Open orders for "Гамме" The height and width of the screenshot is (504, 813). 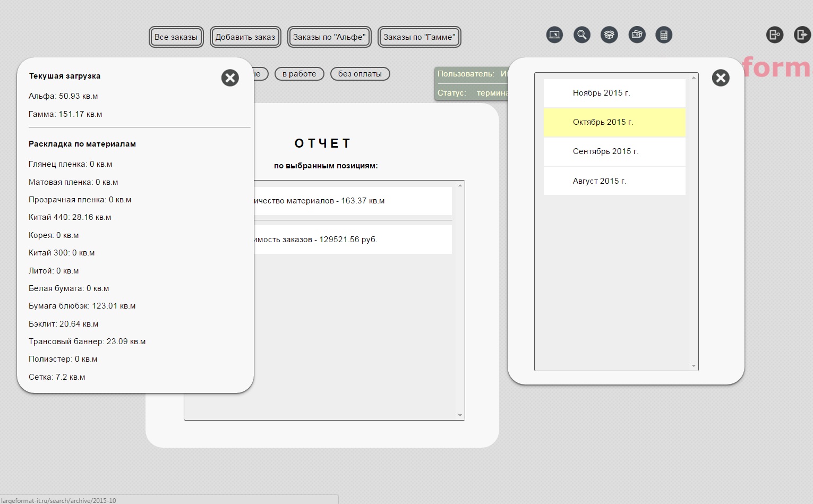click(x=420, y=37)
